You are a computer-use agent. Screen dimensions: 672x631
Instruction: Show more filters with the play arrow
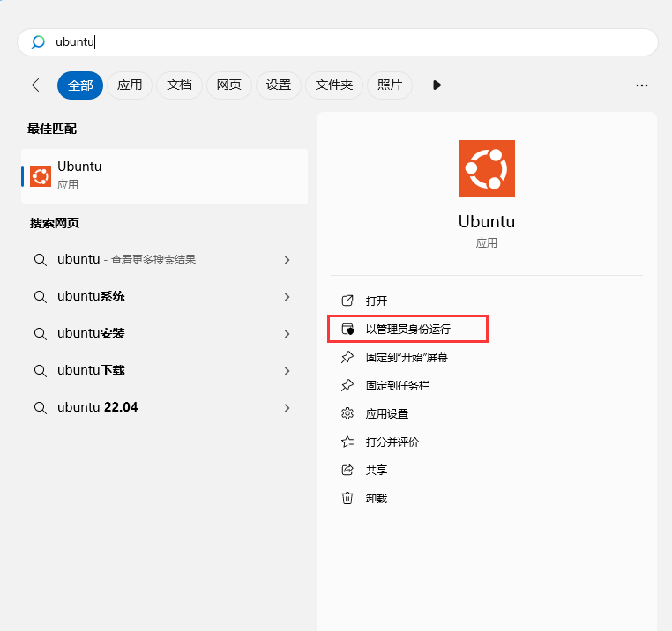click(437, 85)
